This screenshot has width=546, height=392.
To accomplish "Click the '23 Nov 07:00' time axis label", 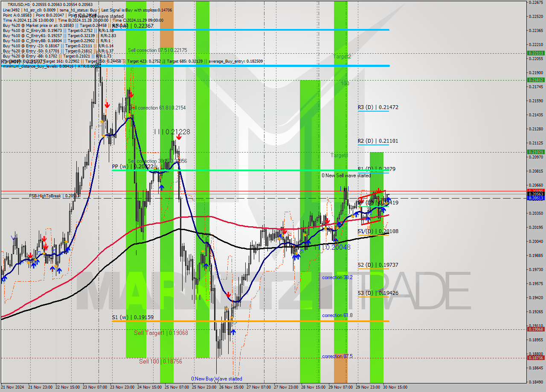I will (x=95, y=387).
